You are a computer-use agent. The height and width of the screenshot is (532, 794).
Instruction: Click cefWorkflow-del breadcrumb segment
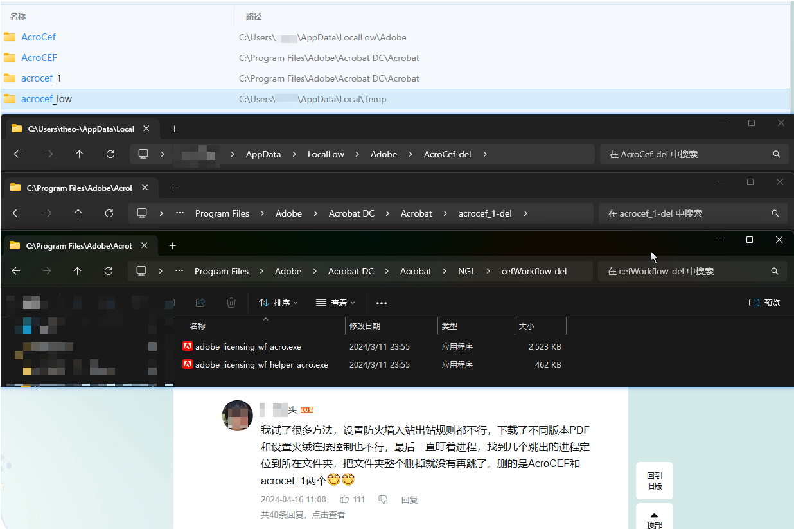click(x=534, y=271)
